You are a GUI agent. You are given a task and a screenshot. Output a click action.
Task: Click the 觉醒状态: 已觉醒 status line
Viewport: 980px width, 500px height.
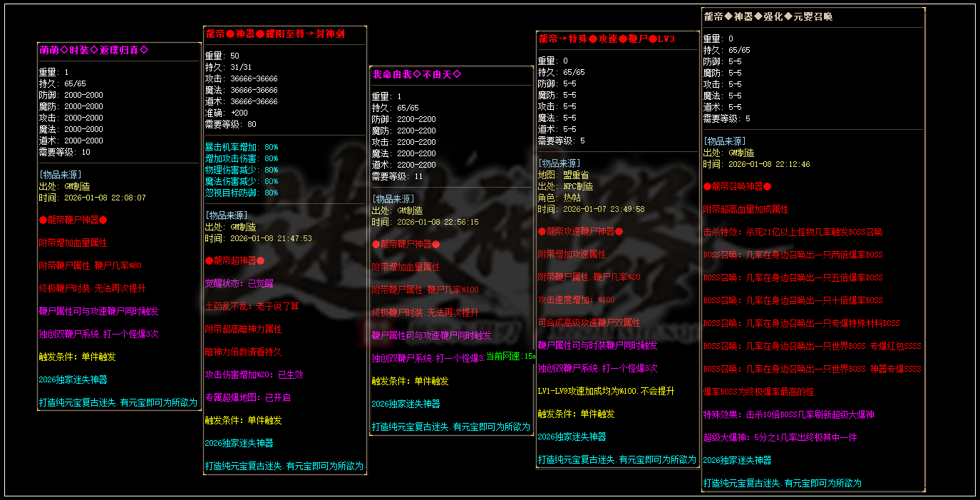[234, 283]
